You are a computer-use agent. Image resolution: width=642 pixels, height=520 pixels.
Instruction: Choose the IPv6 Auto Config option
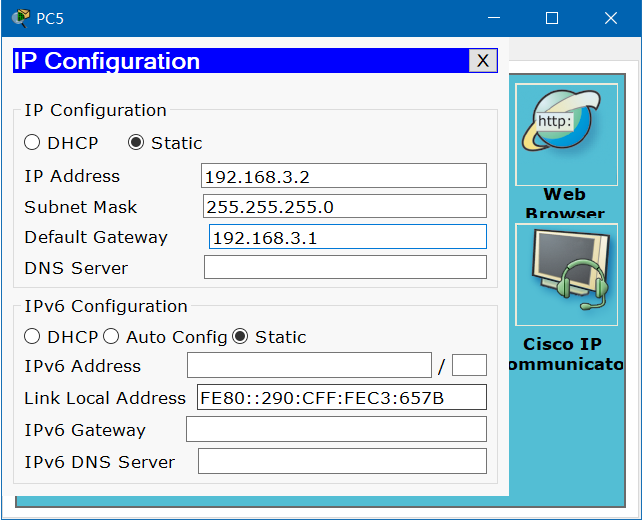[x=111, y=337]
